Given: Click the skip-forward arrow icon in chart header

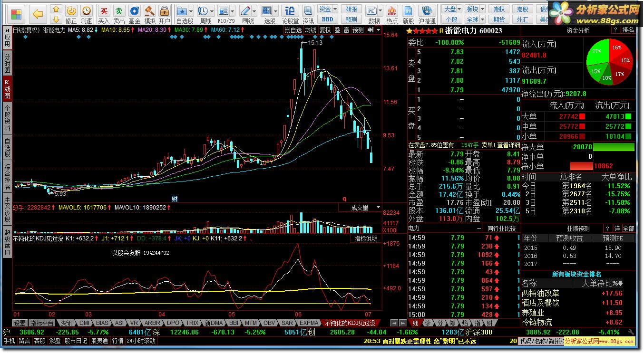Looking at the screenshot, I should [x=371, y=30].
